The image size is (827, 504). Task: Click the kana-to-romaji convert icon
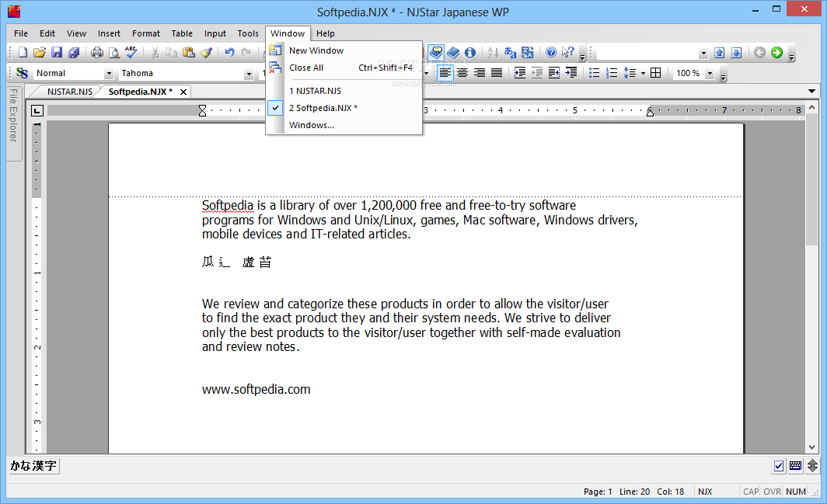[510, 52]
